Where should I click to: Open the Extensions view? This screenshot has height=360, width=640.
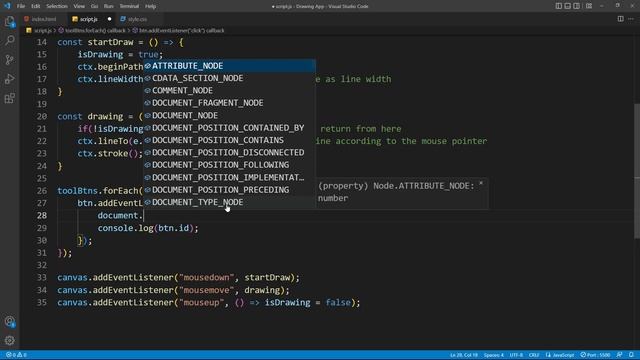[9, 98]
